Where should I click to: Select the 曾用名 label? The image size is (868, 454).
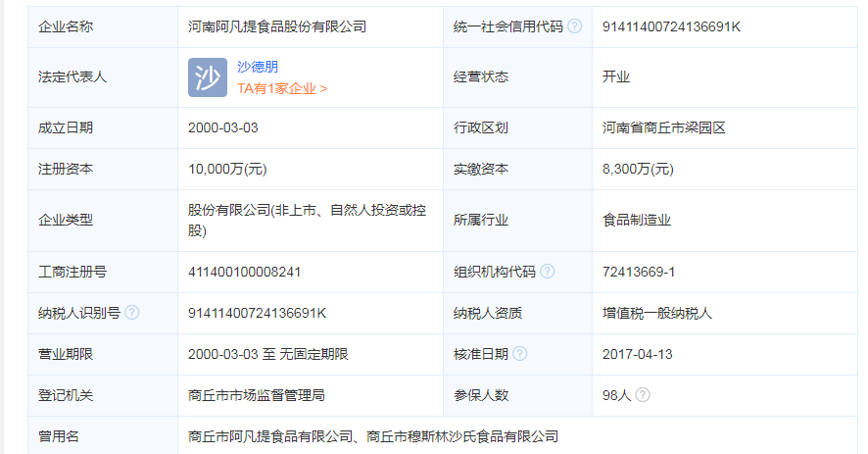59,436
